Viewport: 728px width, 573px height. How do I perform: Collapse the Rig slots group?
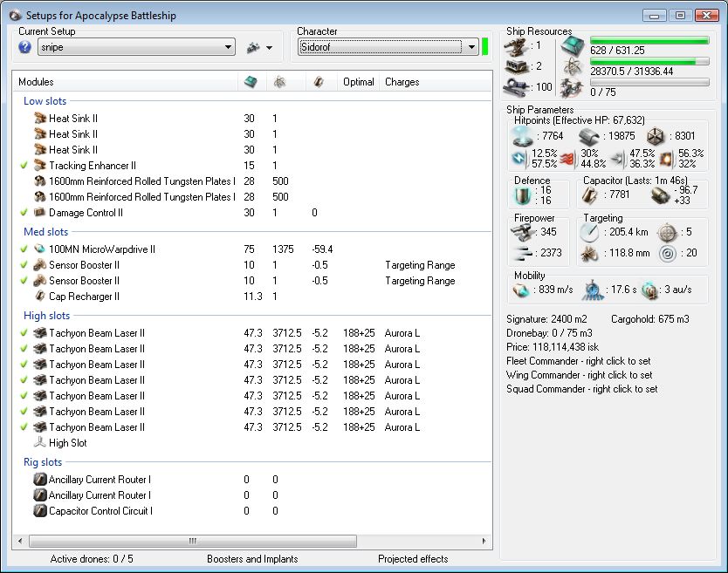coord(43,462)
